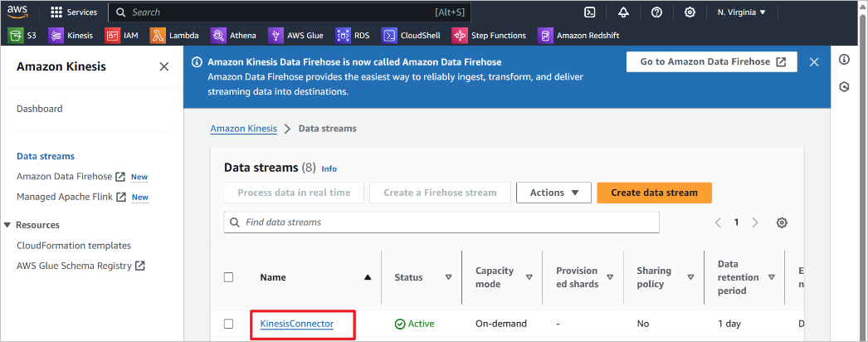868x342 pixels.
Task: Dismiss the Data Firehose banner
Action: [814, 62]
